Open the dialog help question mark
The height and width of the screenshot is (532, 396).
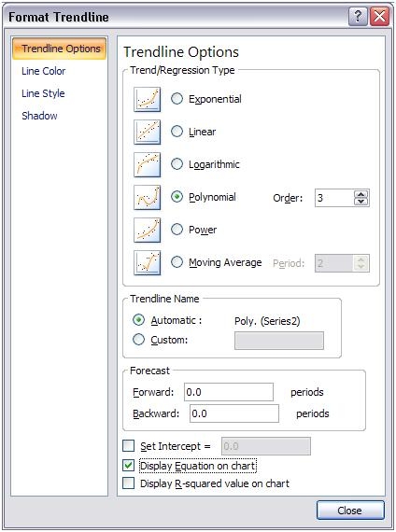(x=358, y=16)
